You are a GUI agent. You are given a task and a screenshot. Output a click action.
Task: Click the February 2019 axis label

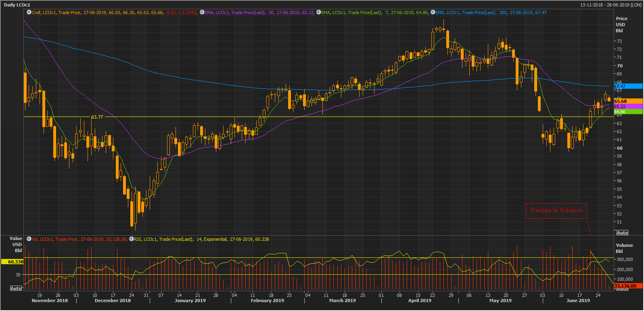click(267, 301)
